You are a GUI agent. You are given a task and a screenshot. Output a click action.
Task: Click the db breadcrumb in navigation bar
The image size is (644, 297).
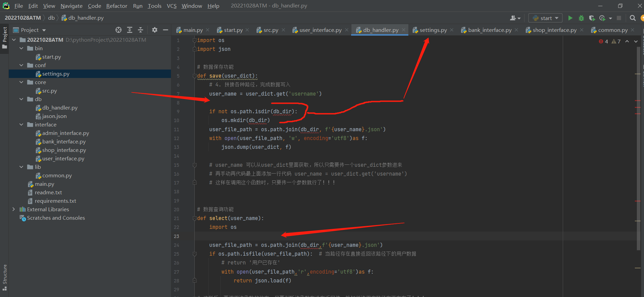click(51, 18)
